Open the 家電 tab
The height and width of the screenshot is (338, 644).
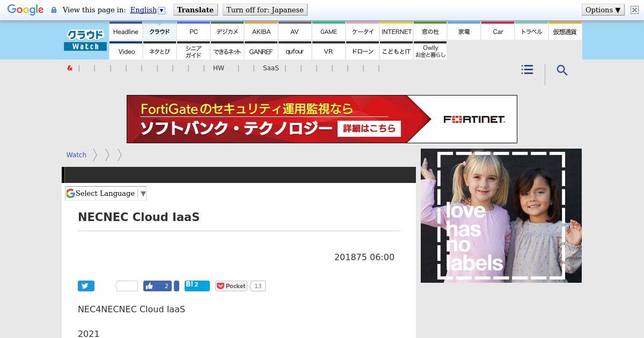[x=464, y=32]
